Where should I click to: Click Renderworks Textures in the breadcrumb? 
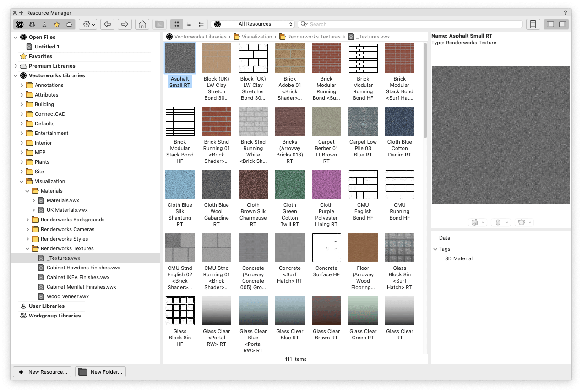(x=314, y=37)
